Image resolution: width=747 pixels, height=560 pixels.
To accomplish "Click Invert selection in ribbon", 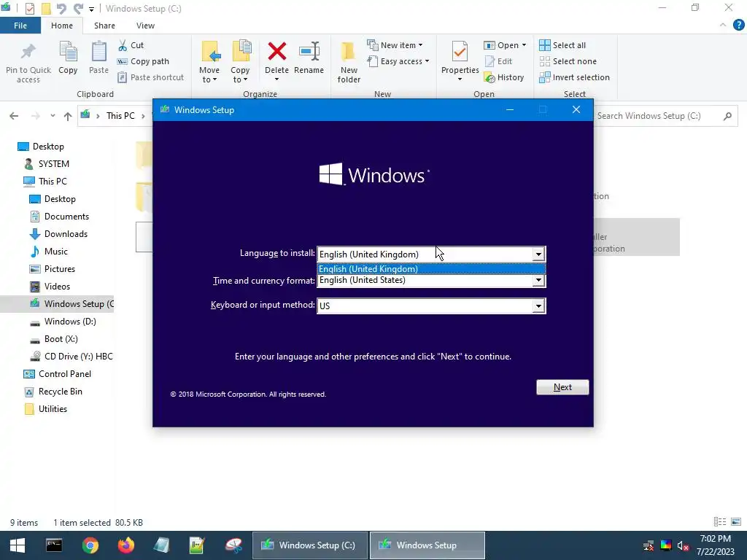I will tap(575, 77).
